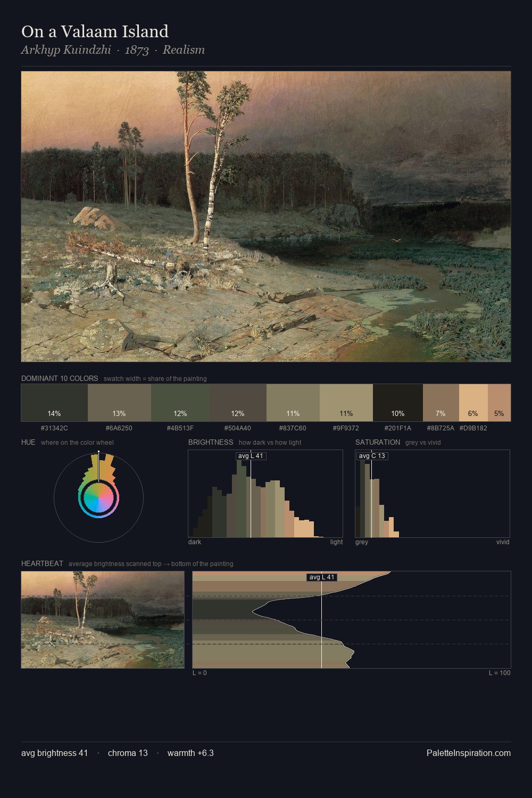
Task: Click 'where on the color wheel' caption
Action: (77, 443)
